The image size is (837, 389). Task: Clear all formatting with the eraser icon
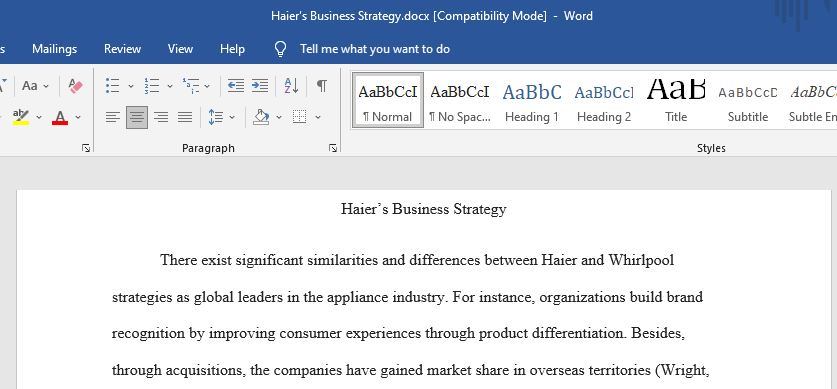pyautogui.click(x=75, y=85)
